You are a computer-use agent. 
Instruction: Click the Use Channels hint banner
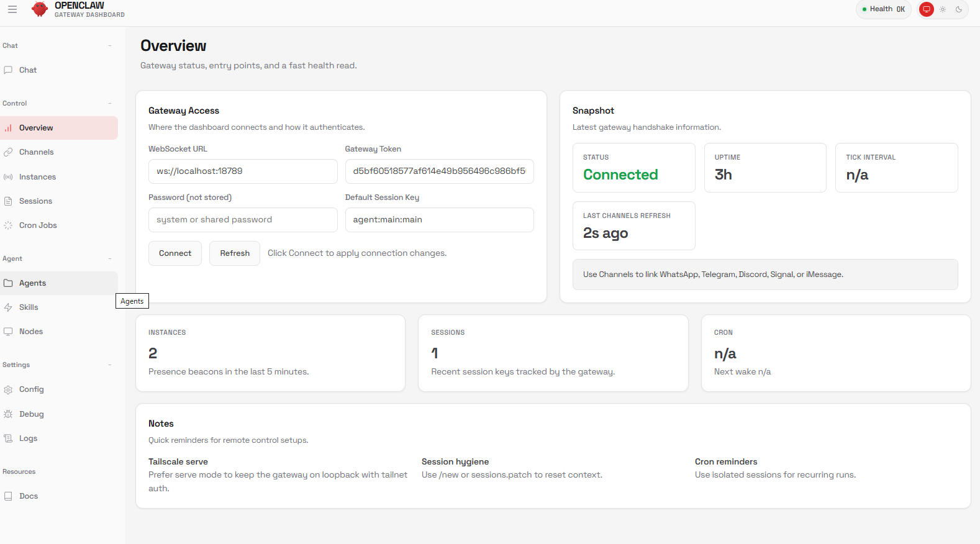click(x=765, y=274)
